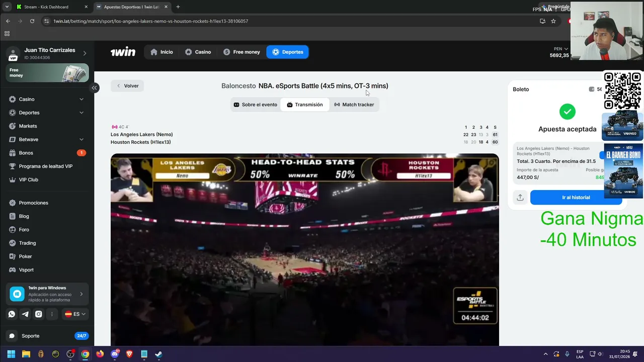644x362 pixels.
Task: Open Trading in the sidebar
Action: pos(47,243)
